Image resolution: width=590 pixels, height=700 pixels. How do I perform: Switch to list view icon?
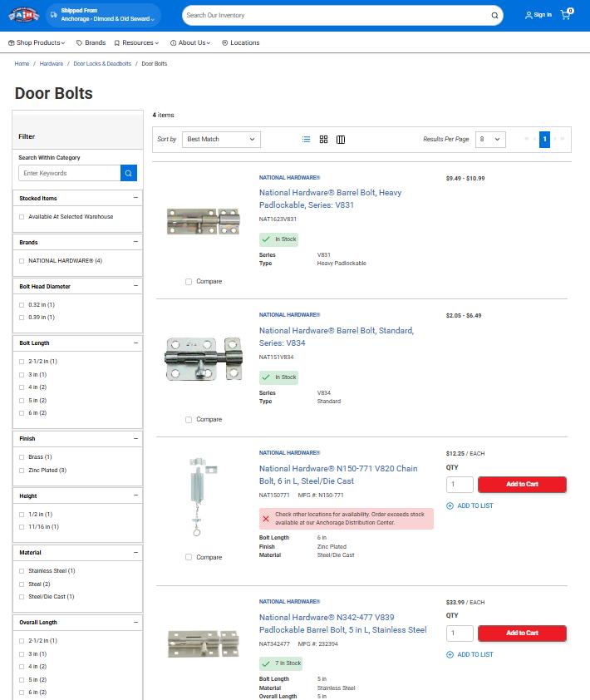point(306,140)
